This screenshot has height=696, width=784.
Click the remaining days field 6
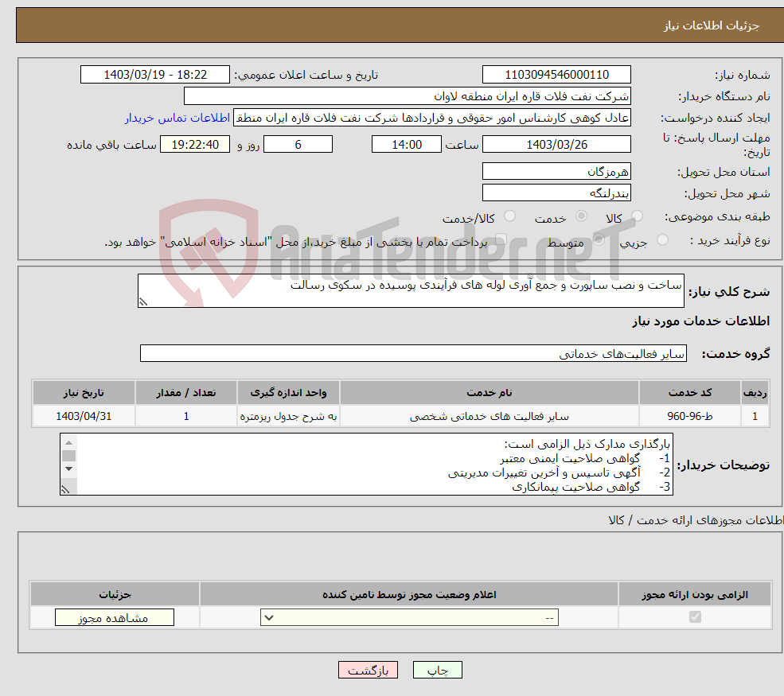tap(298, 145)
